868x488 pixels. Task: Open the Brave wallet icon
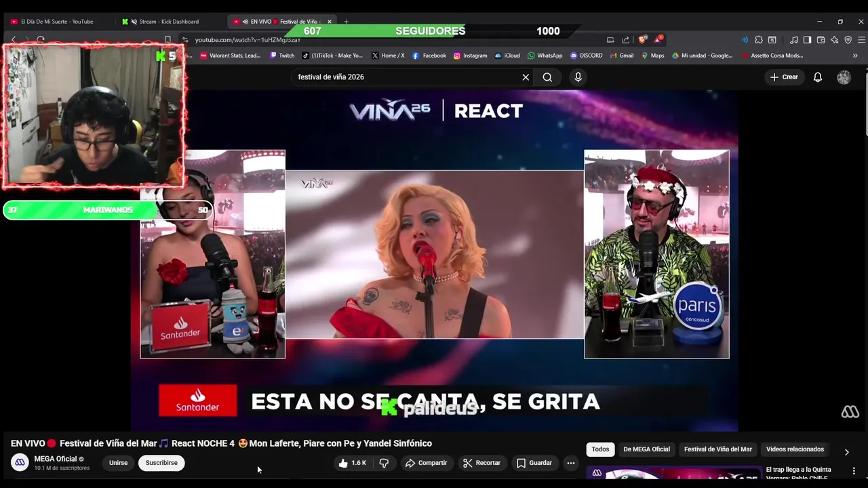pyautogui.click(x=821, y=40)
